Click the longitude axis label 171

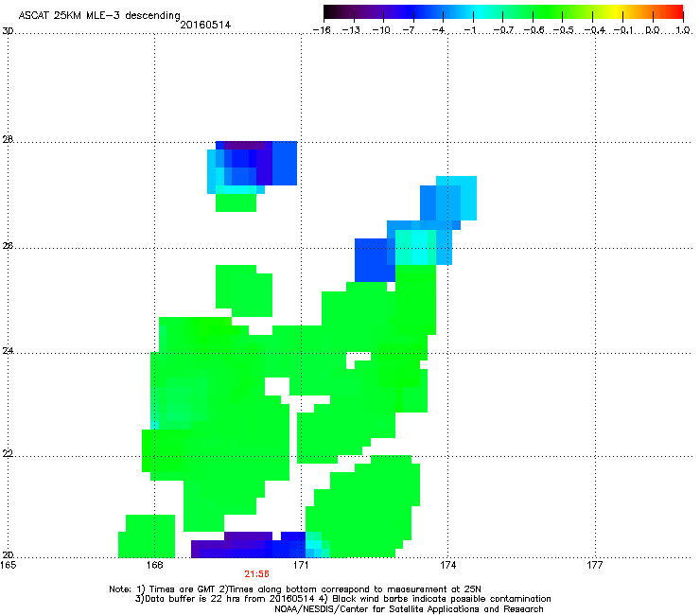301,565
